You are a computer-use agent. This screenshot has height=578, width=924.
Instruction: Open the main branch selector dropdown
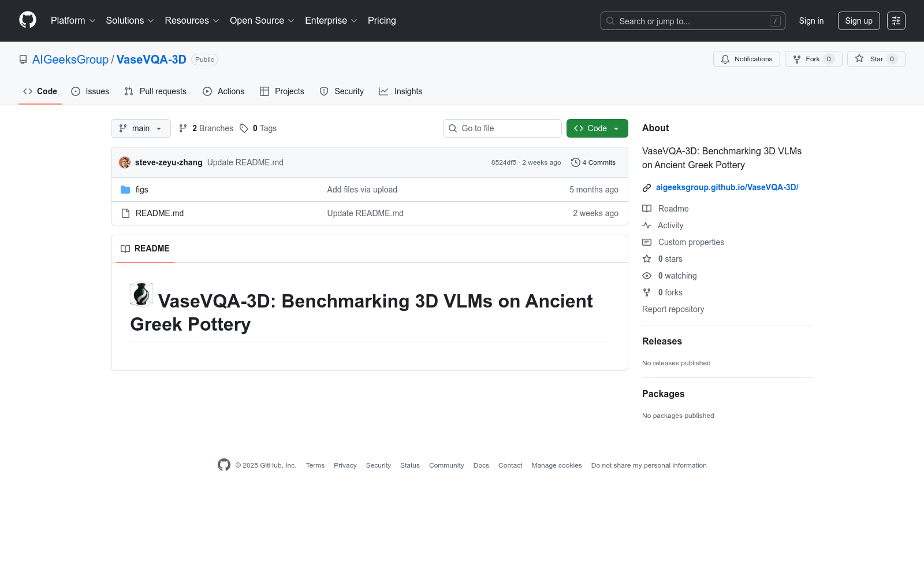140,128
